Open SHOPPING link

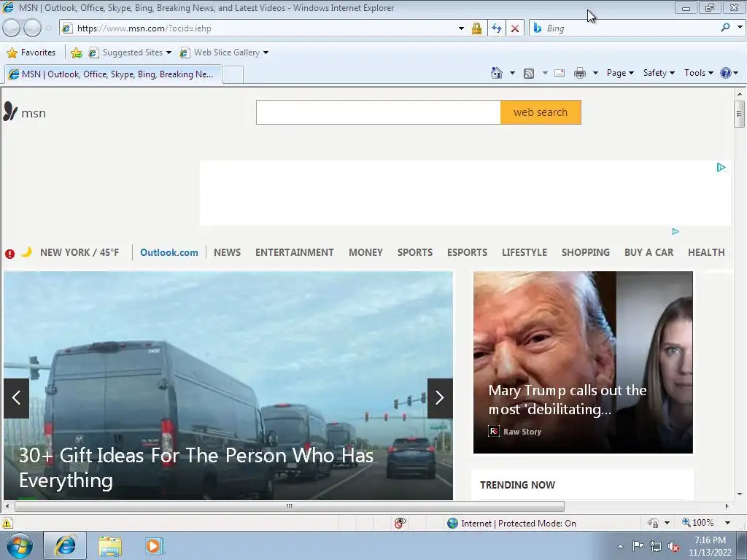coord(586,252)
